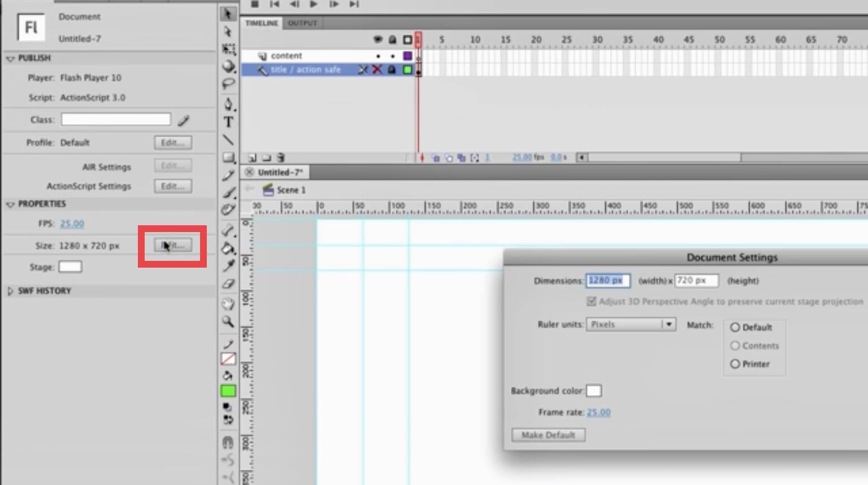Open the green fill color swatch

click(x=228, y=391)
